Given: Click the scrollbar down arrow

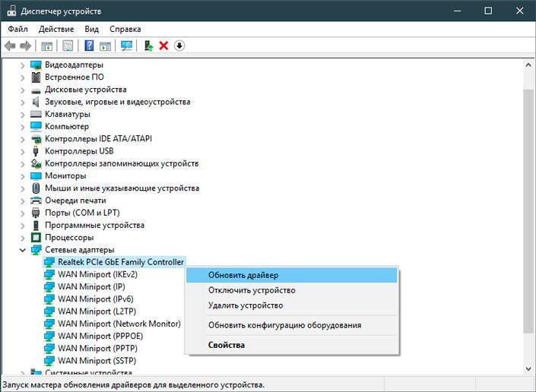Looking at the screenshot, I should pos(528,368).
